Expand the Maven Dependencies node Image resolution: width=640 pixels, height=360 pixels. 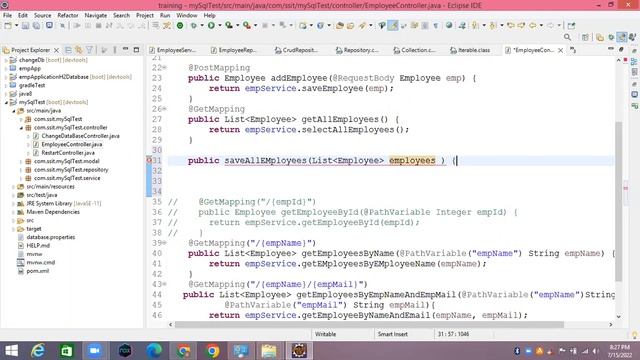(14, 212)
